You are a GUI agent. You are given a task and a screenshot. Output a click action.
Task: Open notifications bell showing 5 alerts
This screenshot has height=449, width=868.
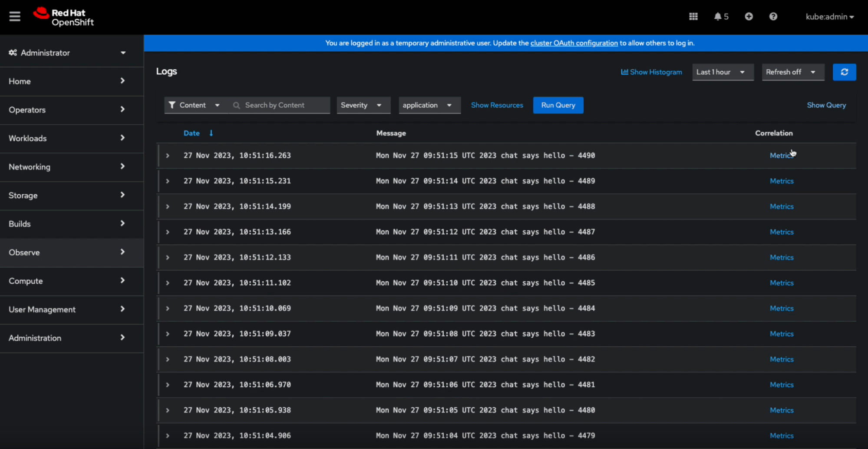[x=721, y=17]
